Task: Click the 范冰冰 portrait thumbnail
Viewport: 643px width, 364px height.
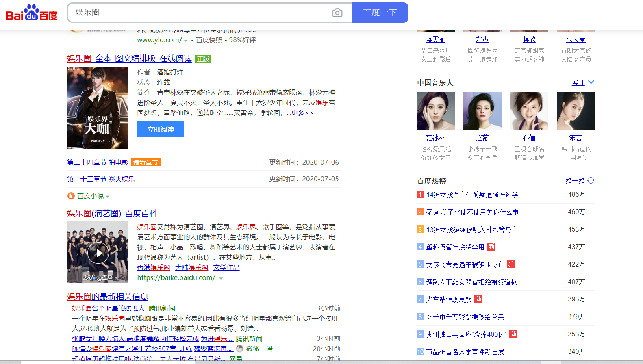Action: click(x=435, y=111)
